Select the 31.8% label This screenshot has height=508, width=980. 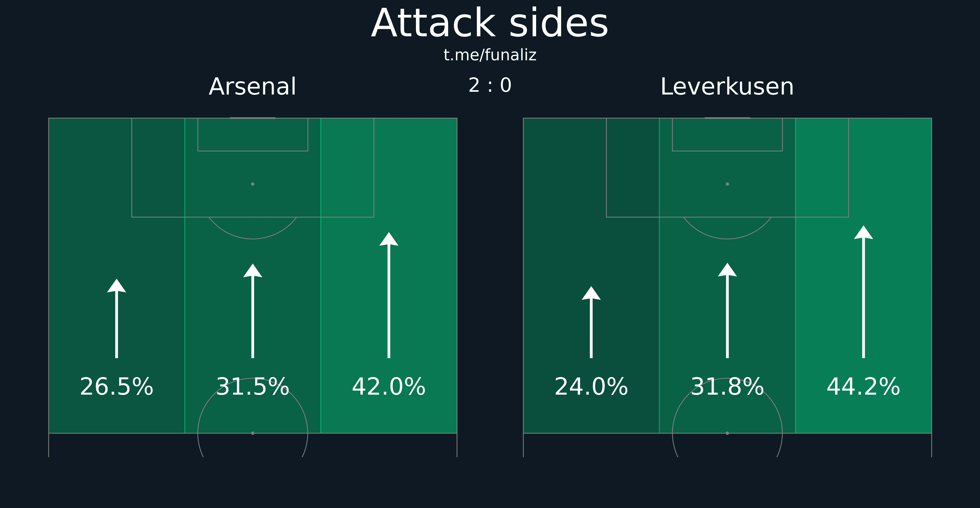[x=727, y=387]
